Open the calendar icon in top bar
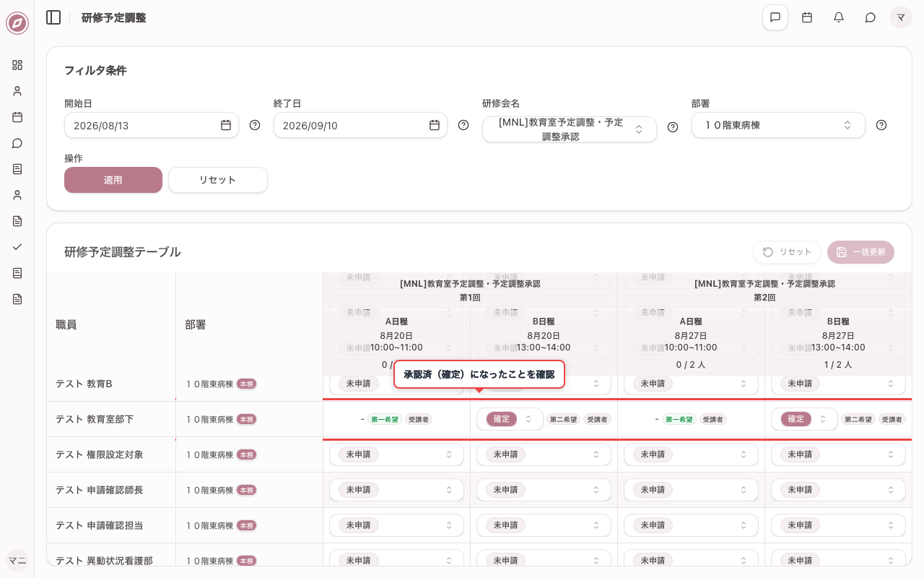 pos(807,17)
